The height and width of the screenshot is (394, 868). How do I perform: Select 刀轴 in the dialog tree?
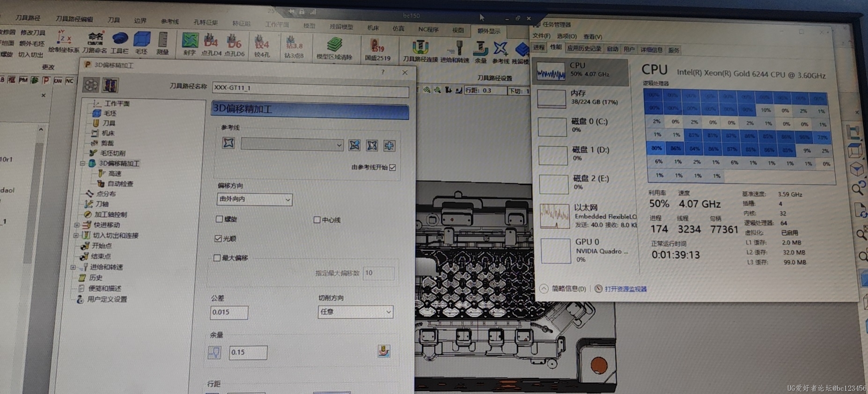[x=102, y=204]
